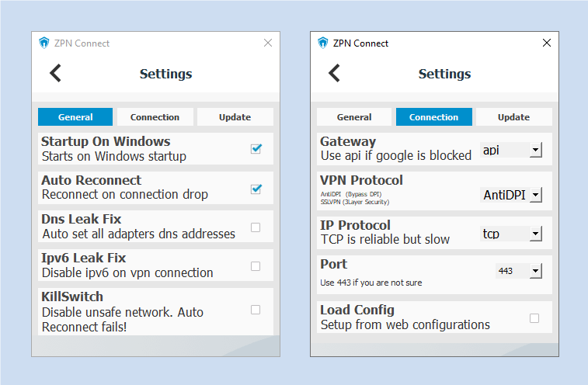
Task: Click 'Disable ipv6 on vpn connection' text
Action: pos(127,273)
